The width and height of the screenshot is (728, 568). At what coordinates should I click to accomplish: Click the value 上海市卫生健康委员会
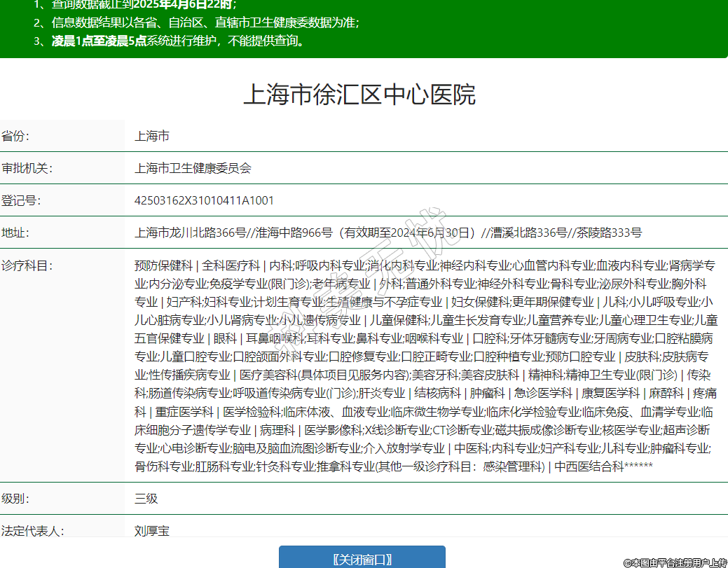point(193,168)
